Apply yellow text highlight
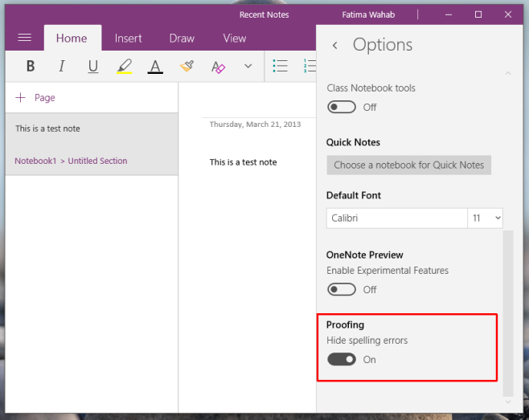Screen dimensions: 529x420 (124, 66)
